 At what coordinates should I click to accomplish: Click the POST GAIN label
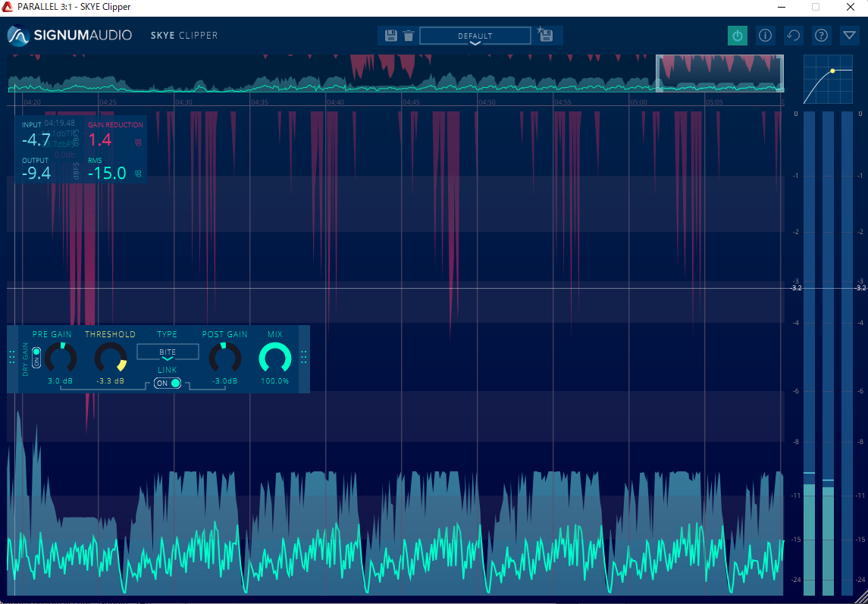tap(224, 334)
